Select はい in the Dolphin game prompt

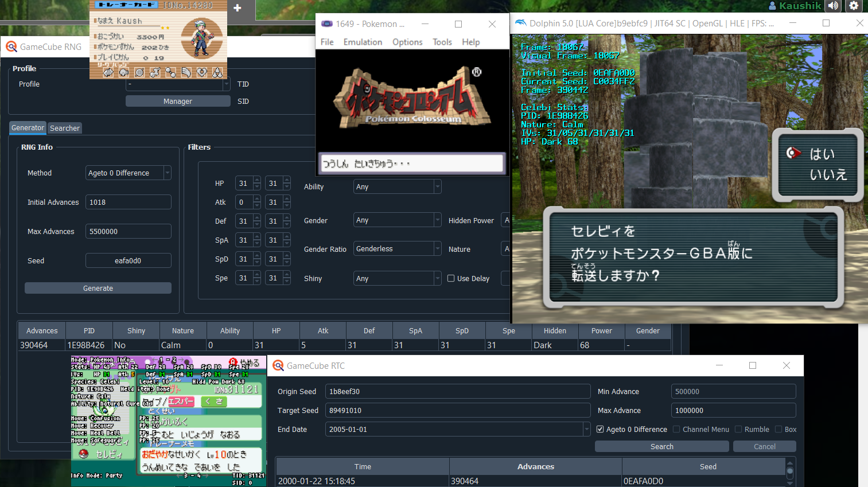click(822, 154)
